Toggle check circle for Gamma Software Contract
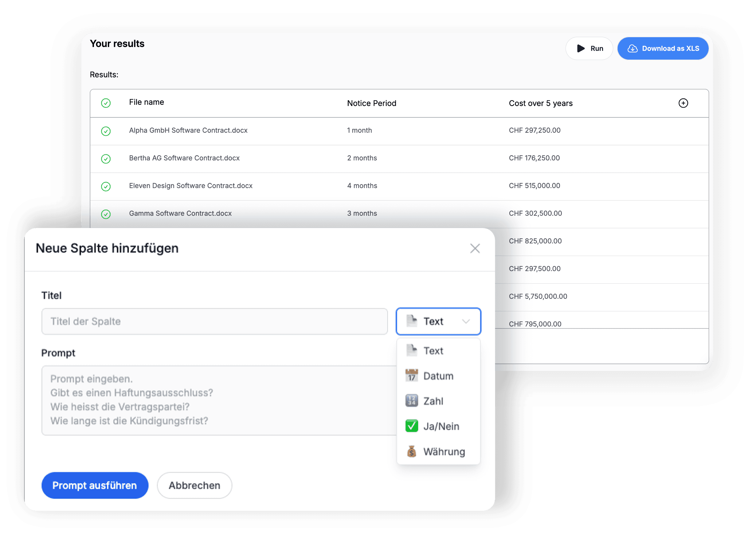This screenshot has width=756, height=535. tap(106, 214)
